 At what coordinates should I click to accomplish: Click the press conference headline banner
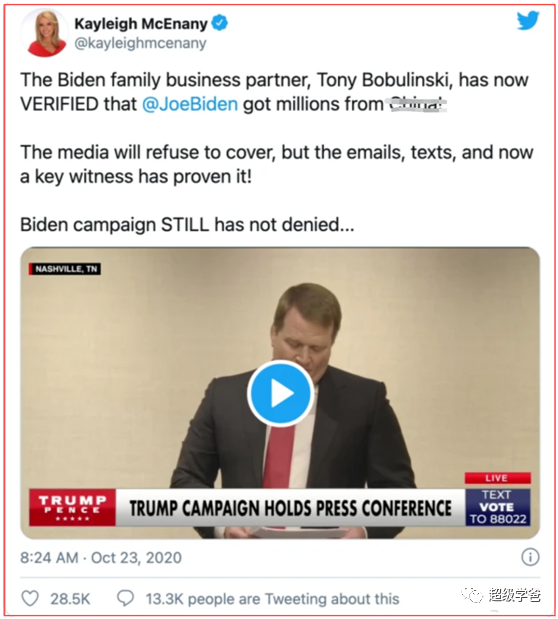(290, 508)
